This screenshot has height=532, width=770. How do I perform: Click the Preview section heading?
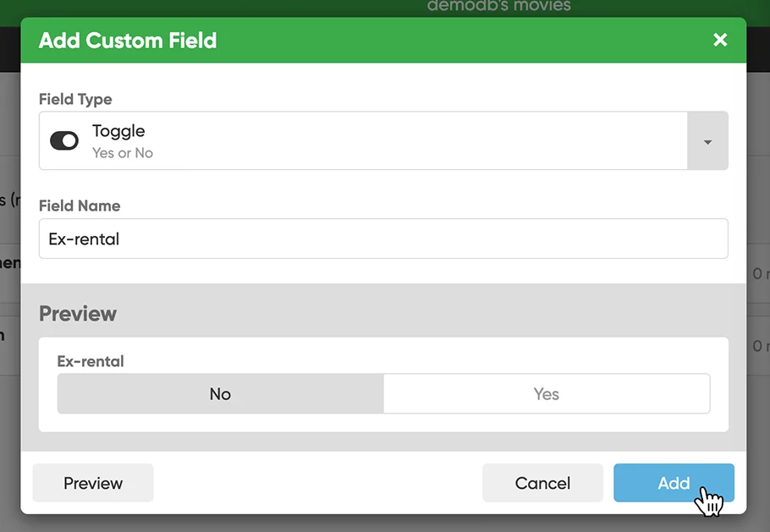coord(78,314)
